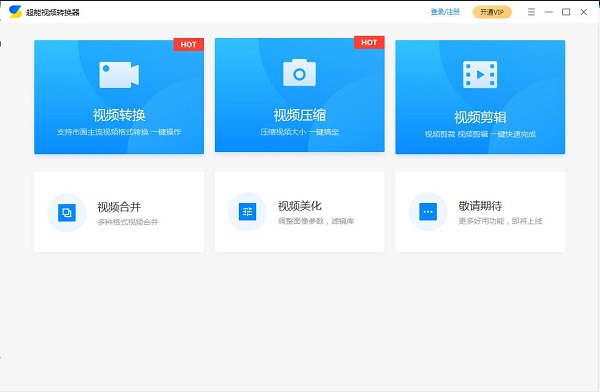The image size is (600, 392).
Task: Click the merge icon beside 视频合并
Action: click(67, 212)
